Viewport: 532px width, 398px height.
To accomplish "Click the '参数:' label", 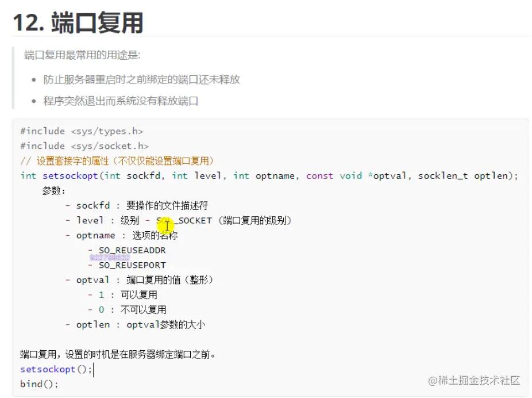I will pyautogui.click(x=53, y=191).
